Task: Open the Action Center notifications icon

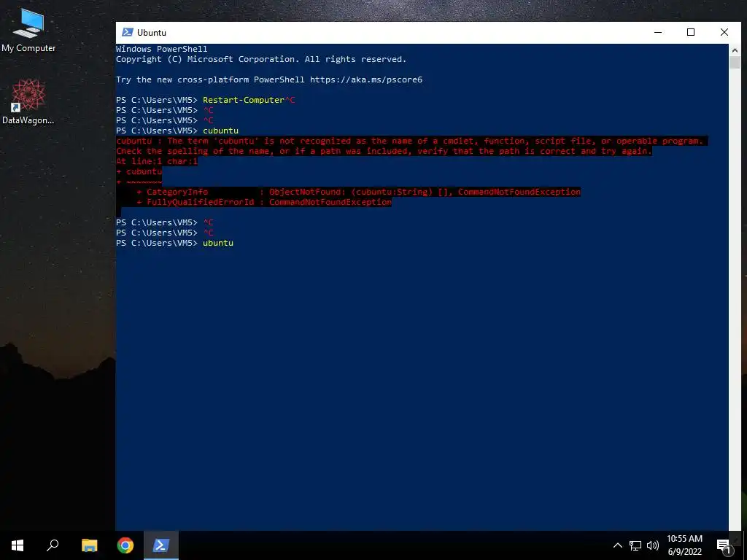Action: 724,546
